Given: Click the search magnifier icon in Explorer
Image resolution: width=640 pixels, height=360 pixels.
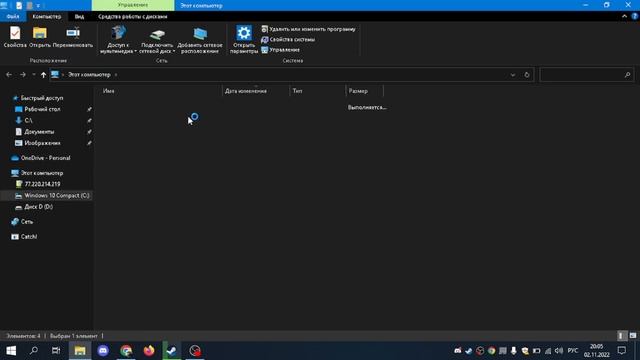Looking at the screenshot, I should tap(627, 75).
